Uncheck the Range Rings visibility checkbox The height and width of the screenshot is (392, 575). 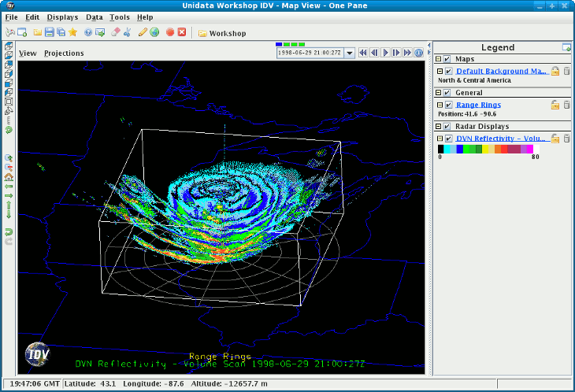pyautogui.click(x=448, y=105)
